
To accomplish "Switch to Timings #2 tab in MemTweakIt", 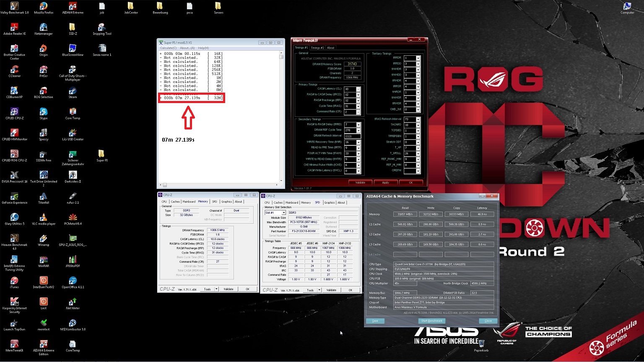I will tap(317, 48).
